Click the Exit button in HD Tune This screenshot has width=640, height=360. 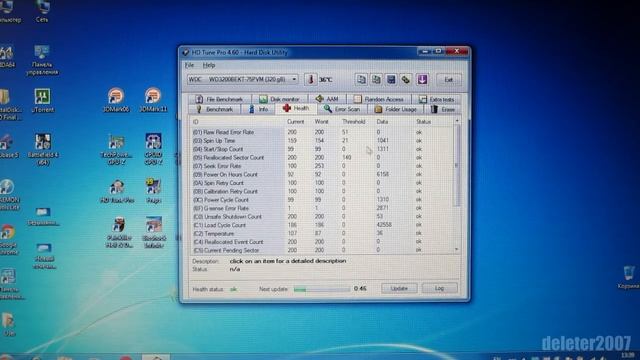449,80
